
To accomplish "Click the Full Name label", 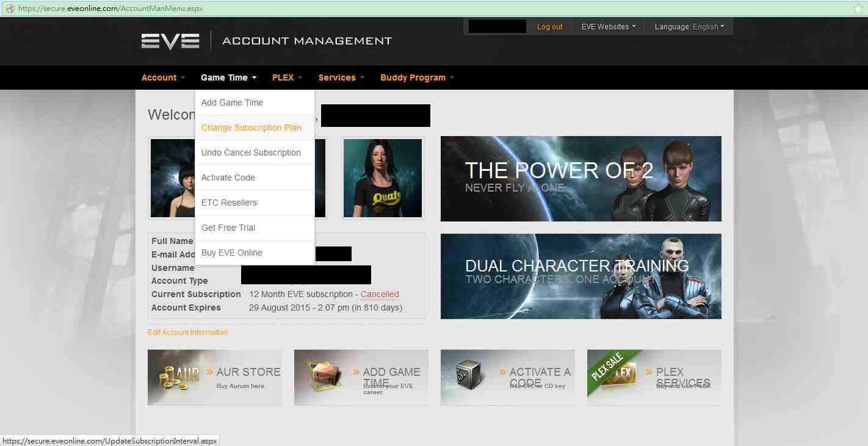I will tap(172, 241).
